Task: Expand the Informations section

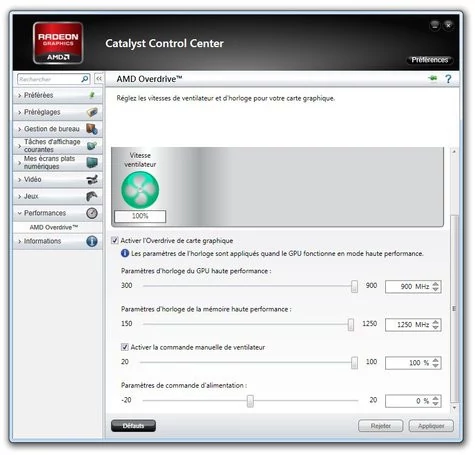Action: coord(57,241)
